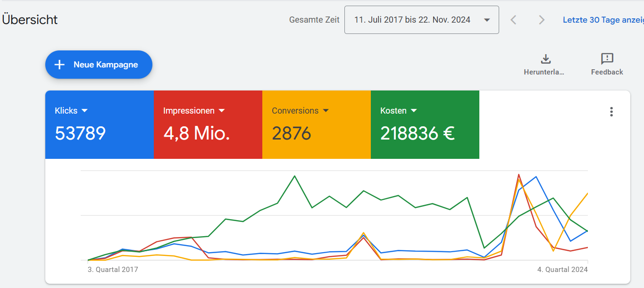Go to the previous date period arrow
The image size is (644, 288).
[514, 20]
